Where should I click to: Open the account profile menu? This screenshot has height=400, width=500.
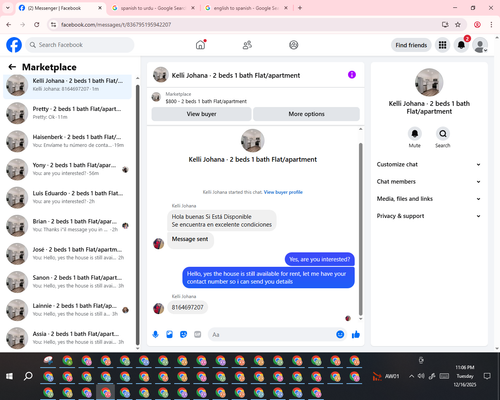(480, 45)
